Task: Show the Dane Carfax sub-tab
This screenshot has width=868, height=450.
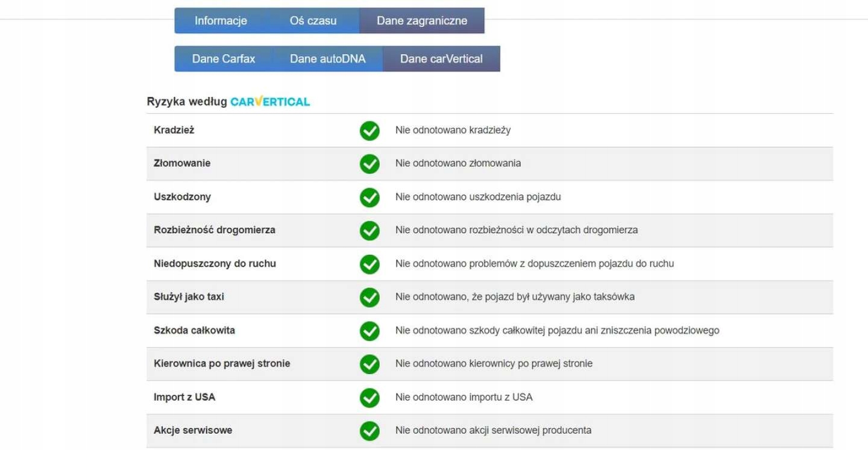Action: tap(224, 59)
